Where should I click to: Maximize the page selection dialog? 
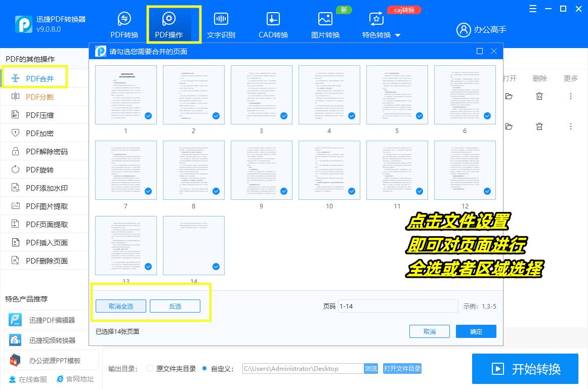click(480, 51)
